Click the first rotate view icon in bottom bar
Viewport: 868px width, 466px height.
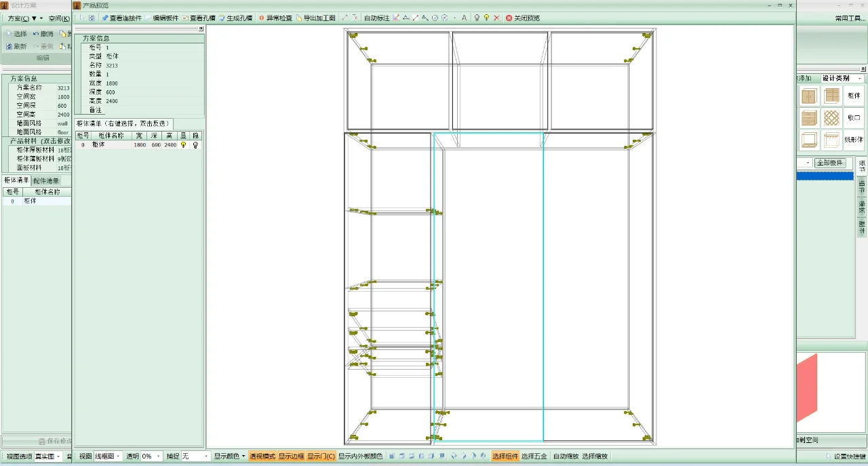pyautogui.click(x=454, y=457)
